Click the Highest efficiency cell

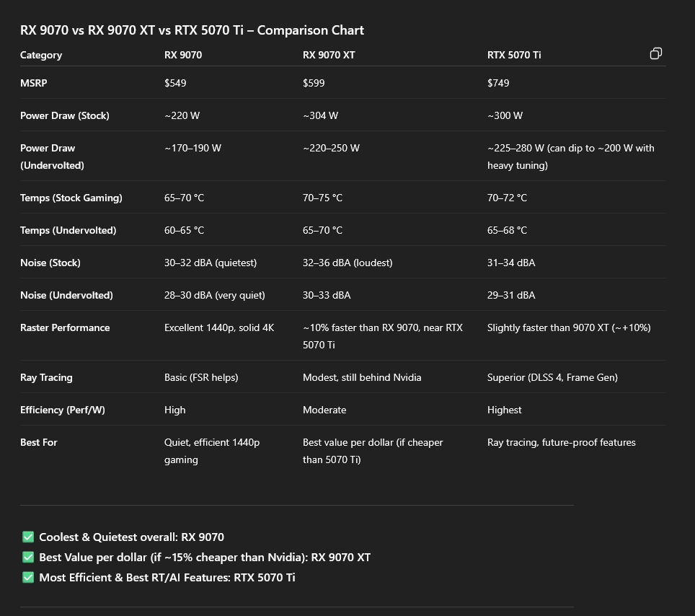505,410
